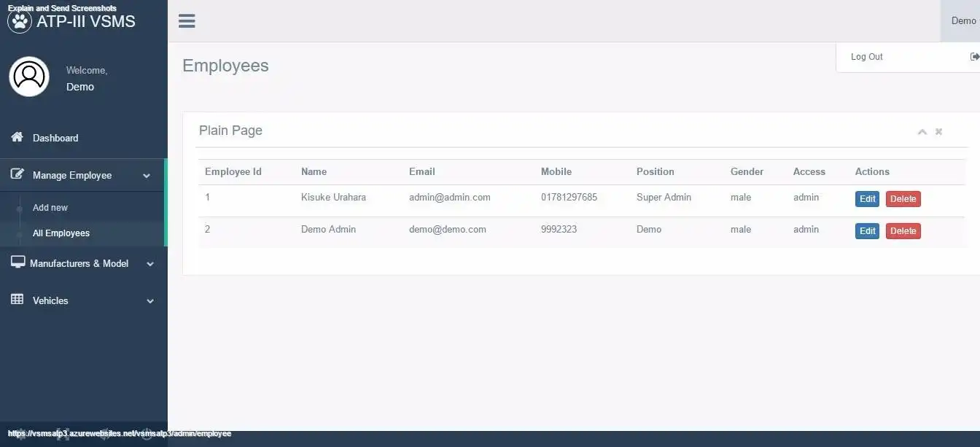Click the user avatar profile icon
980x447 pixels.
coord(29,77)
